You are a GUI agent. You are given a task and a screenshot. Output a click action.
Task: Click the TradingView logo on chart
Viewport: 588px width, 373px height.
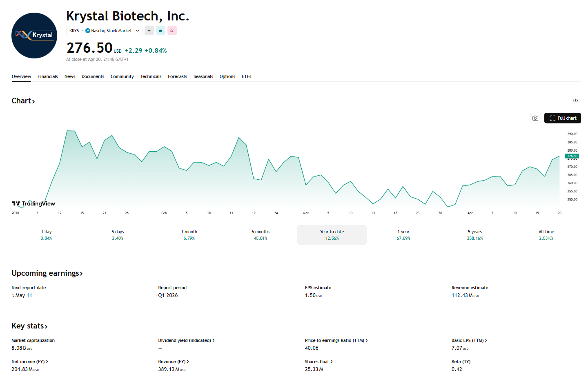pyautogui.click(x=33, y=203)
